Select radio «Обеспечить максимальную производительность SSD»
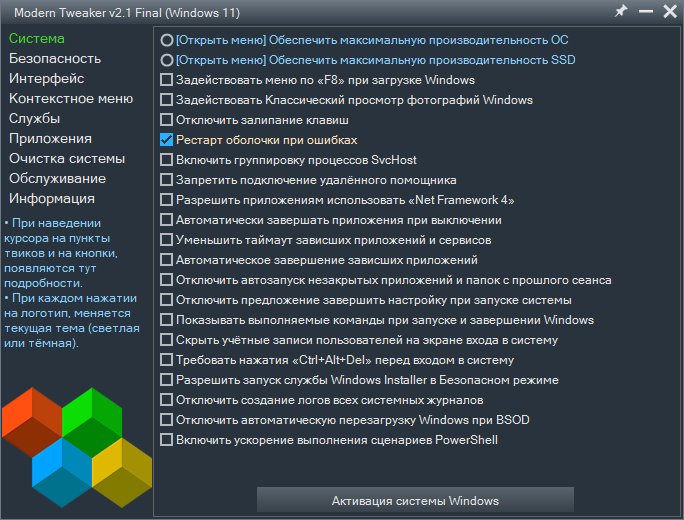Image resolution: width=684 pixels, height=520 pixels. pyautogui.click(x=167, y=60)
